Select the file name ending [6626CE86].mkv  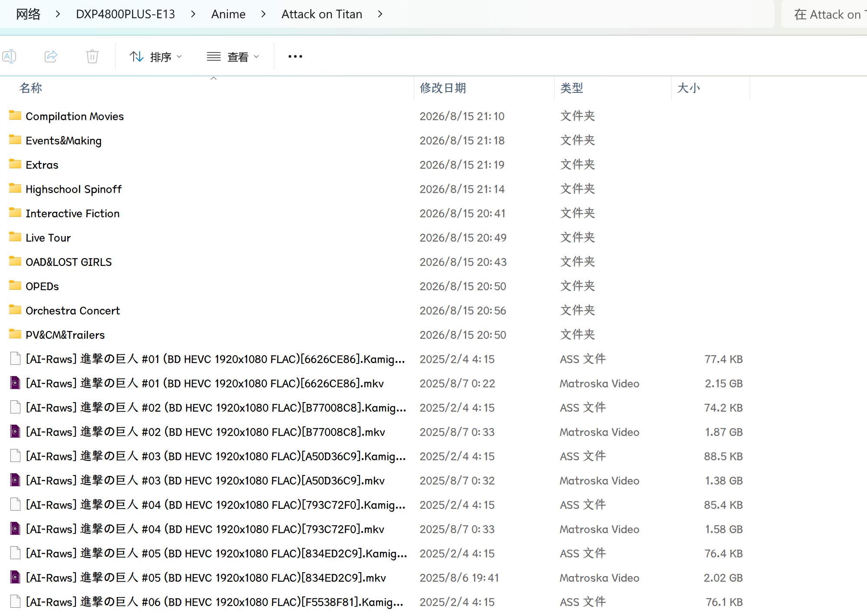coord(205,383)
